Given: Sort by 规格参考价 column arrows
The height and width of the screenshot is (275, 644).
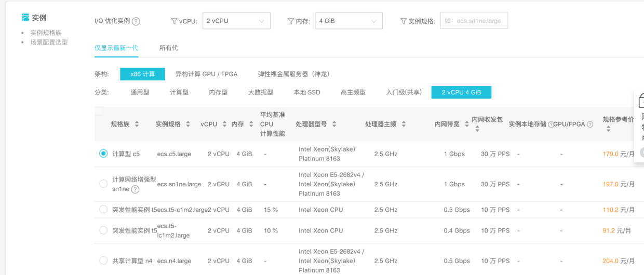Looking at the screenshot, I should pyautogui.click(x=608, y=129).
